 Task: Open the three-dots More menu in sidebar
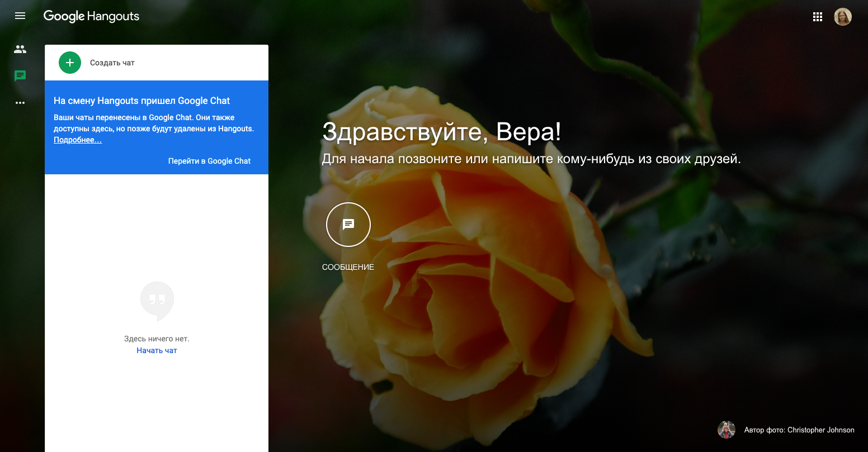[x=20, y=103]
